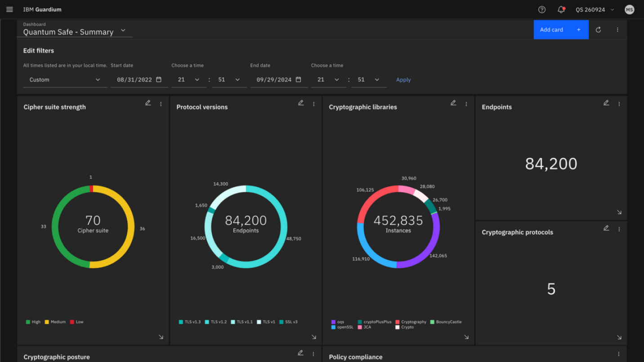Edit the Endpoints card

606,103
